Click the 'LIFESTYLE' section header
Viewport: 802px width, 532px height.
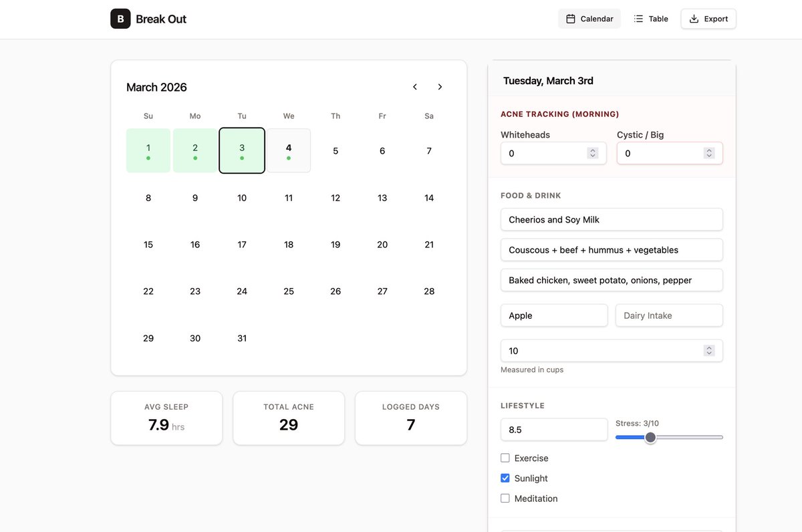pos(523,406)
